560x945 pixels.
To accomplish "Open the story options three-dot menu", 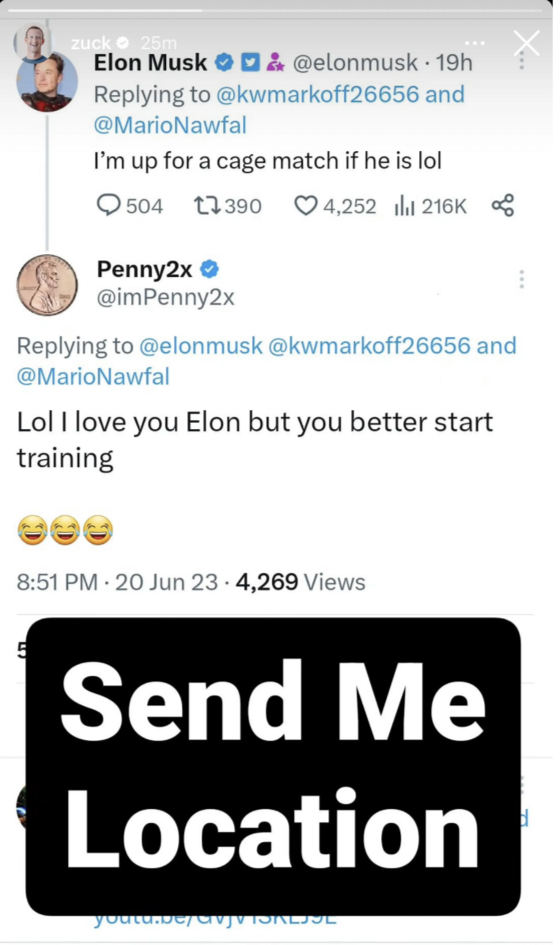I will (x=475, y=43).
